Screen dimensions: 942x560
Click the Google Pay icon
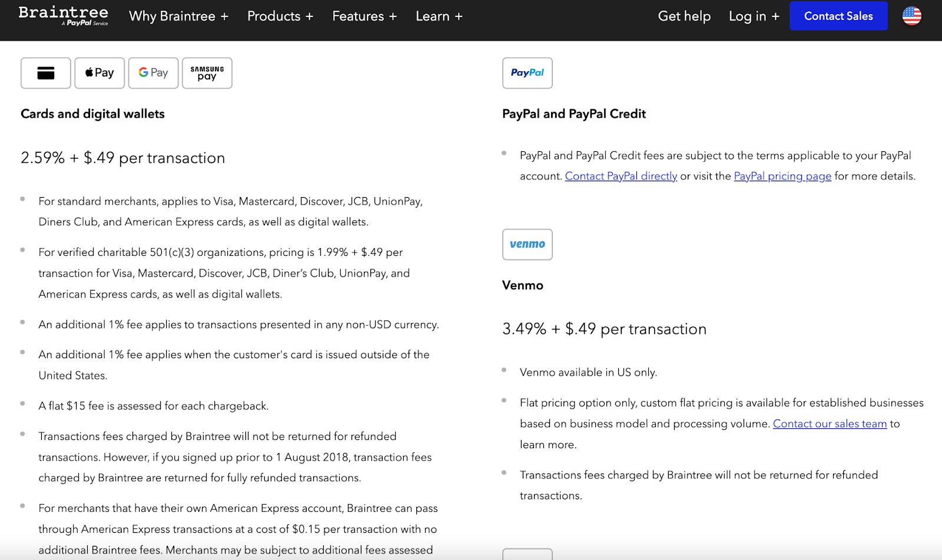[153, 73]
